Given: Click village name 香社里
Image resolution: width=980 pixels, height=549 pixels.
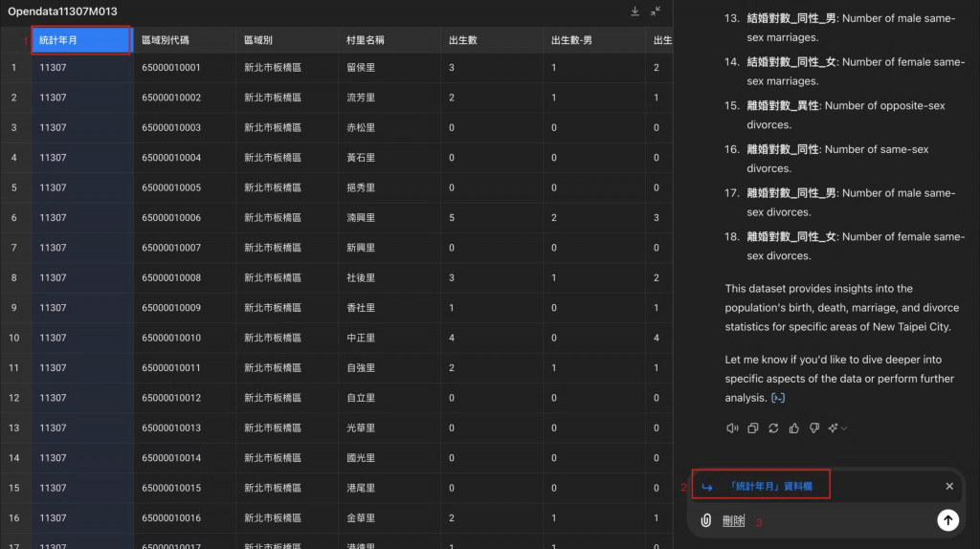Looking at the screenshot, I should [x=361, y=307].
